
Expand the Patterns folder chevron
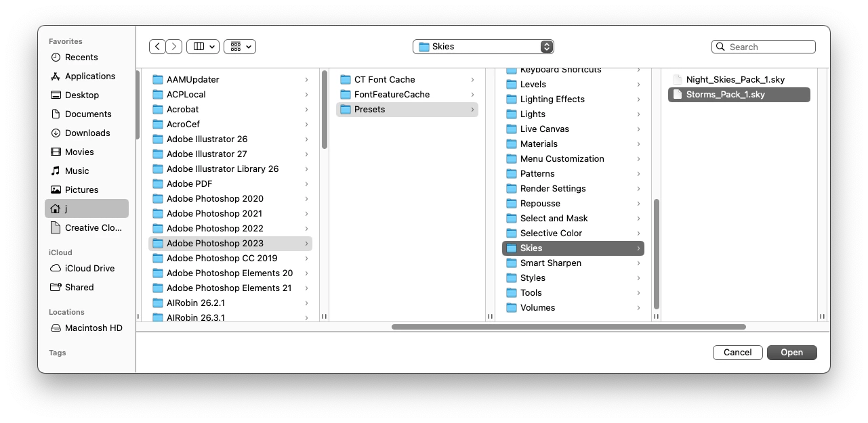(x=638, y=174)
